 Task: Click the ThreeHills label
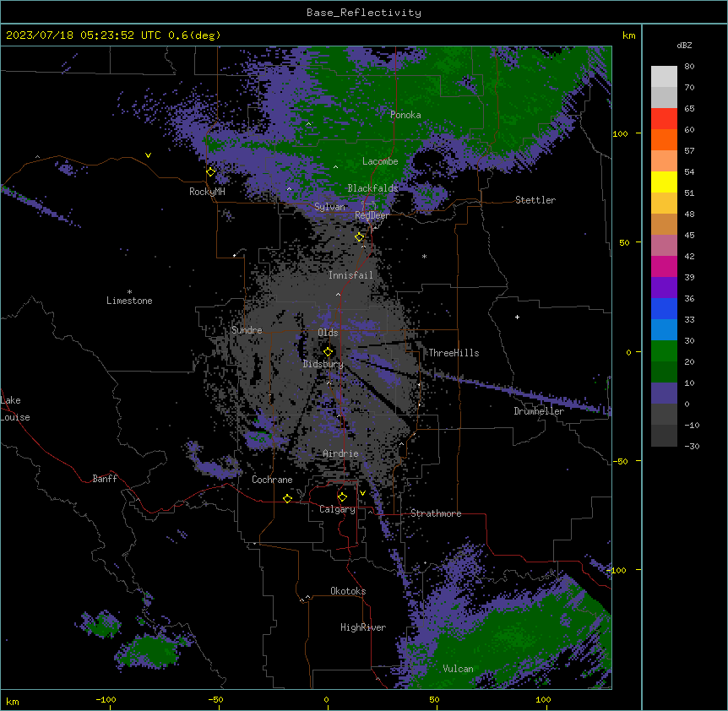(x=454, y=353)
